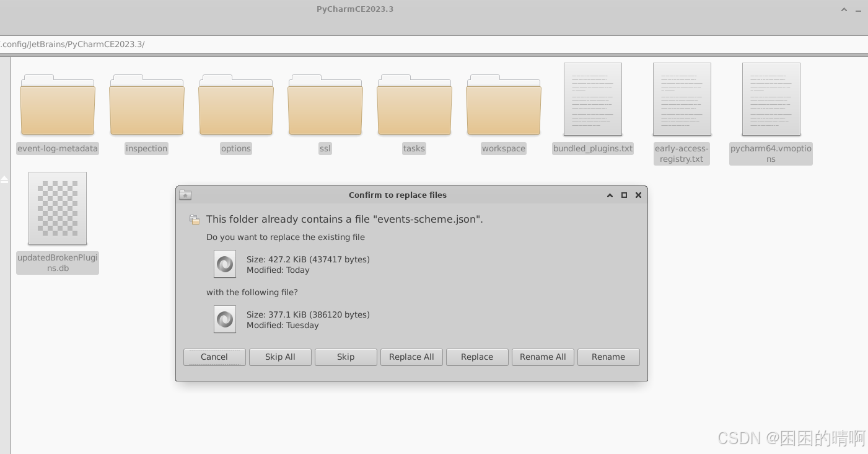Click the "Size: 377.1 KiB (386120 bytes)" text
Screen dimensions: 868x454
(308, 314)
